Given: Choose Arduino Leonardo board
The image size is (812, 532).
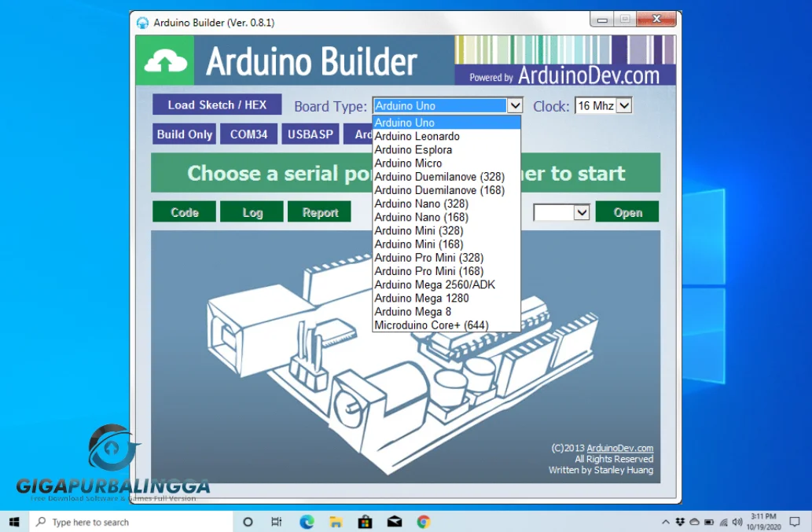Looking at the screenshot, I should tap(446, 136).
